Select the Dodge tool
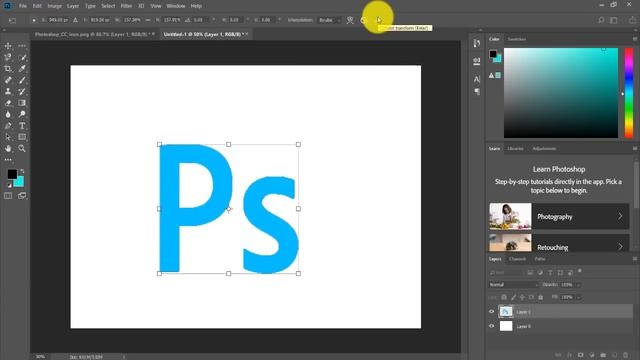This screenshot has height=360, width=640. tap(22, 114)
